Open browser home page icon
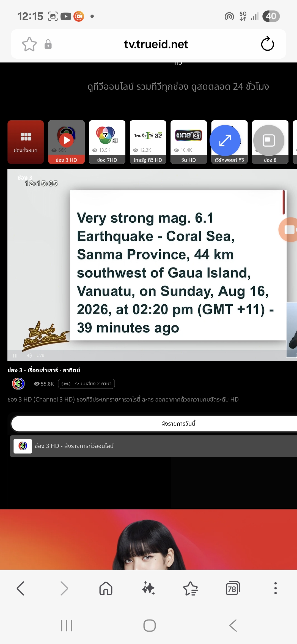Viewport: 297px width, 644px height. 106,588
